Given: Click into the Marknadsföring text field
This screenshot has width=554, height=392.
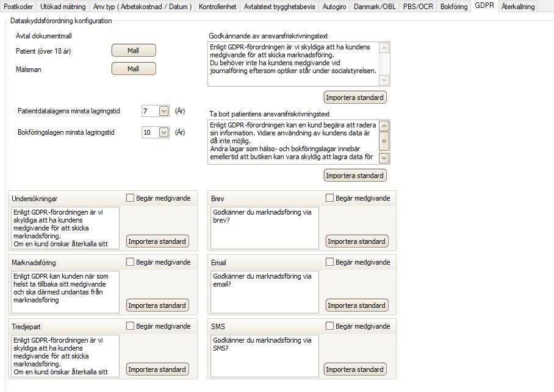Looking at the screenshot, I should pos(65,291).
